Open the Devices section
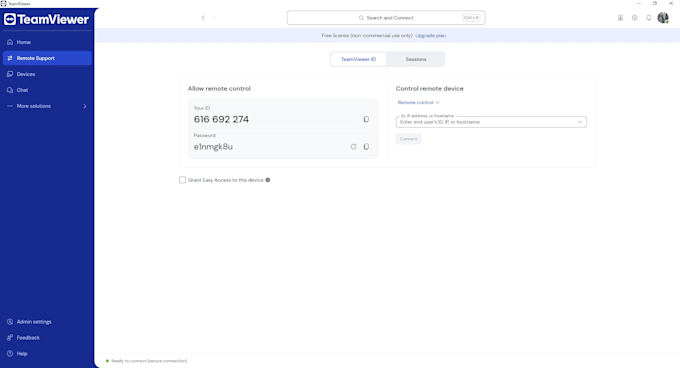 click(47, 74)
